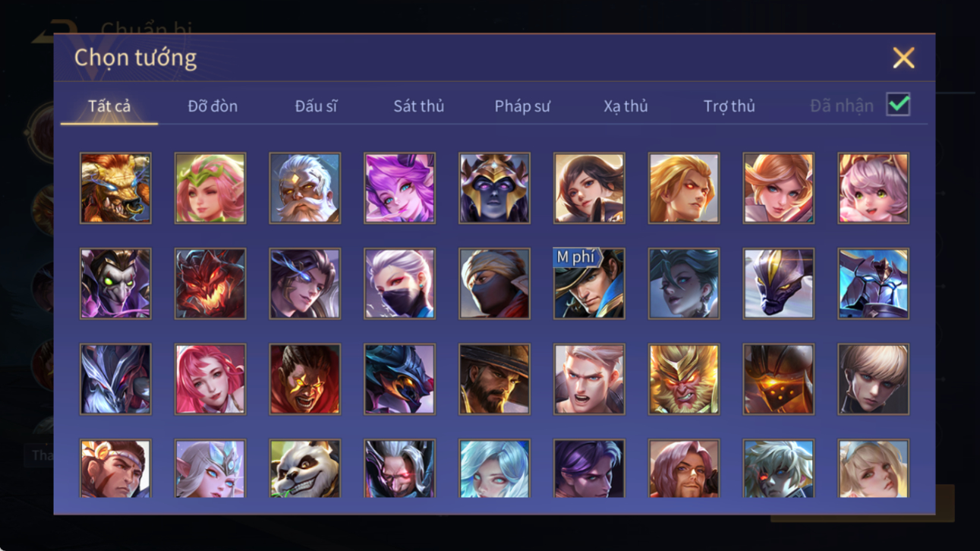Choose the golden monkey king hero
The width and height of the screenshot is (980, 551).
click(x=683, y=379)
